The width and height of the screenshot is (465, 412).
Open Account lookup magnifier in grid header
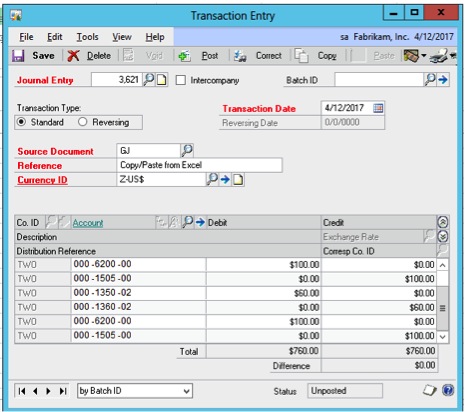(188, 222)
